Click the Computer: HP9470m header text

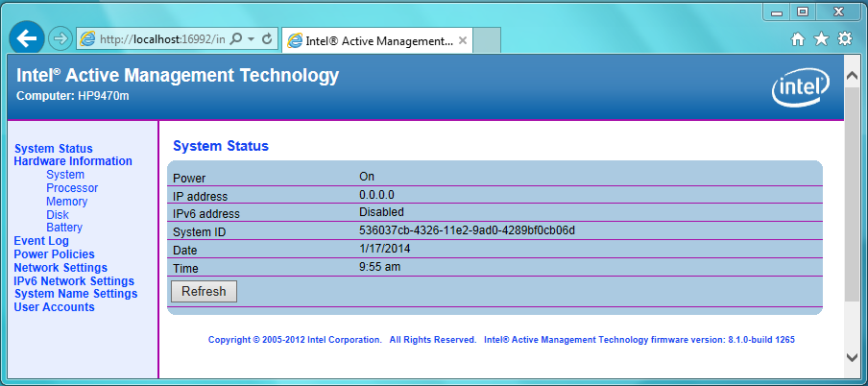coord(73,96)
